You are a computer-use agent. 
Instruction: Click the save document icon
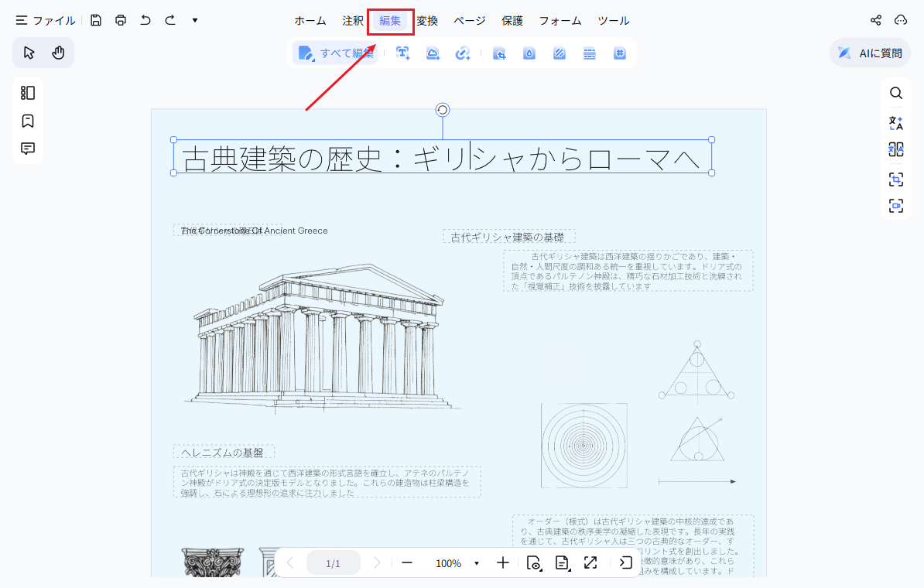pos(96,20)
